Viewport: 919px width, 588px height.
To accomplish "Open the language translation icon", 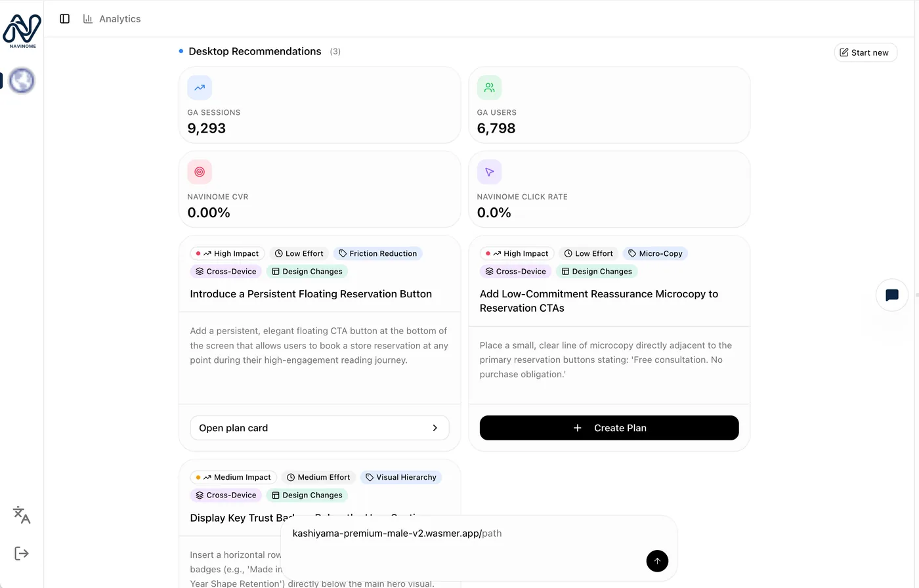I will tap(22, 515).
